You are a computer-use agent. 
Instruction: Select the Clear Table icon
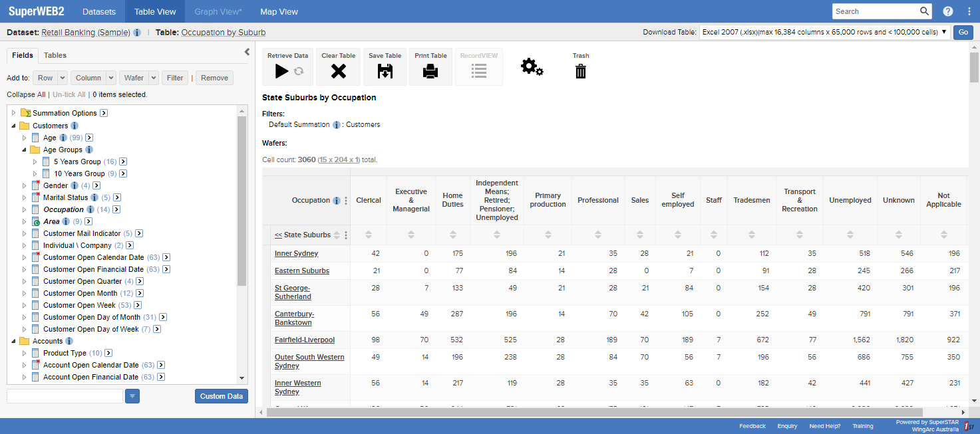[x=338, y=70]
